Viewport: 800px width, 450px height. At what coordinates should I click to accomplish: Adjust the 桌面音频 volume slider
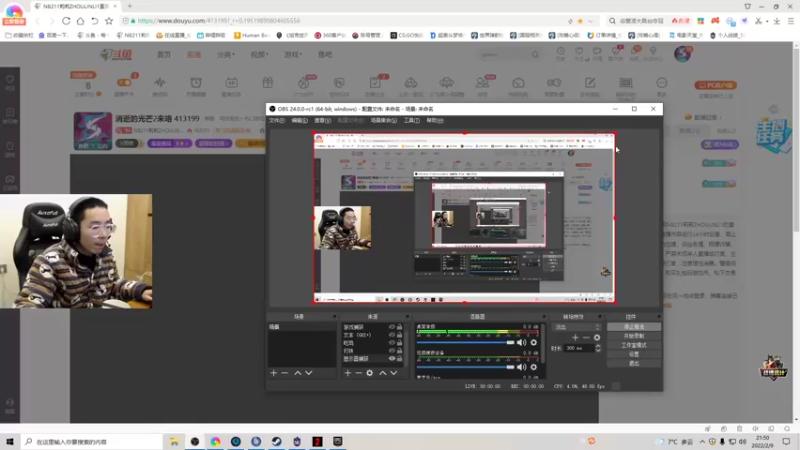tap(465, 342)
